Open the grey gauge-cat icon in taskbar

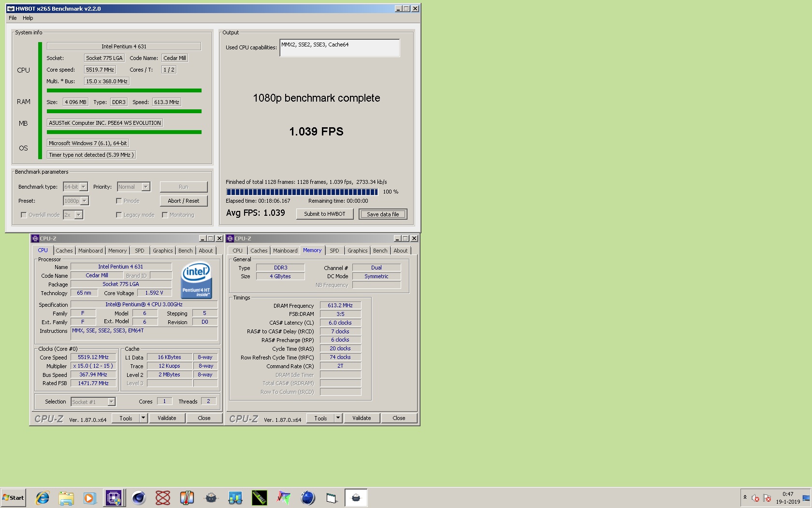point(211,498)
